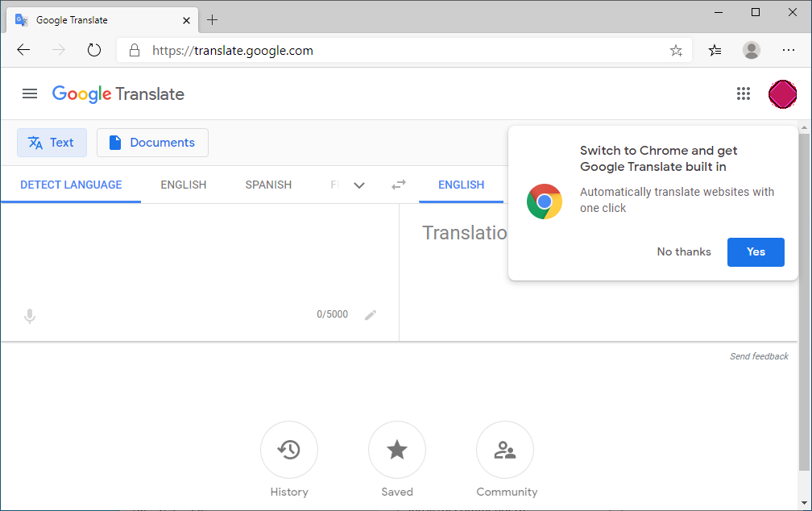Open a new browser tab
This screenshot has height=511, width=812.
213,20
